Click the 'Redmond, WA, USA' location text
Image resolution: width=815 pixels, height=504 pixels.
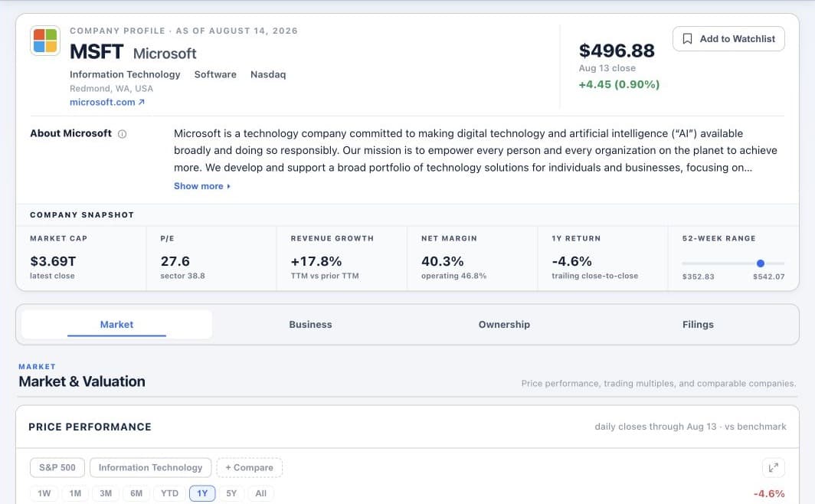click(x=111, y=88)
